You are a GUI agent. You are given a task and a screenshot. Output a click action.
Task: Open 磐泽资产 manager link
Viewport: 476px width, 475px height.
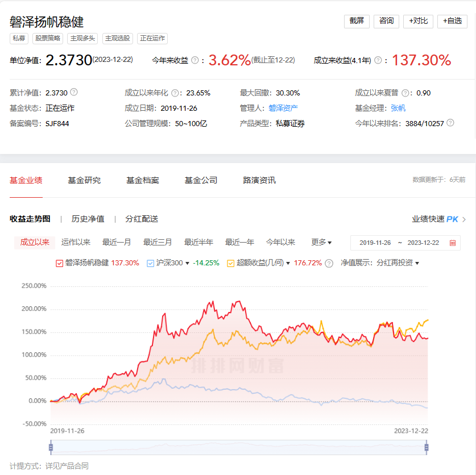[x=283, y=109]
